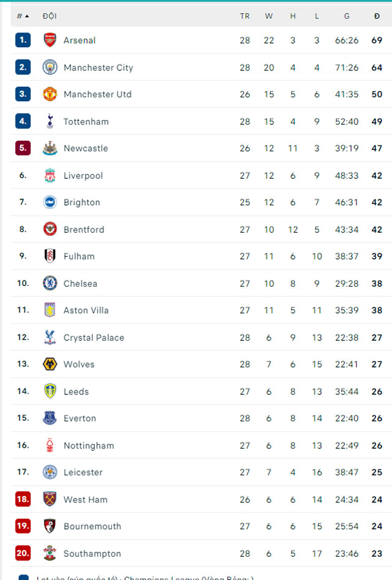
Task: Sort table by the # rank column
Action: click(x=23, y=16)
